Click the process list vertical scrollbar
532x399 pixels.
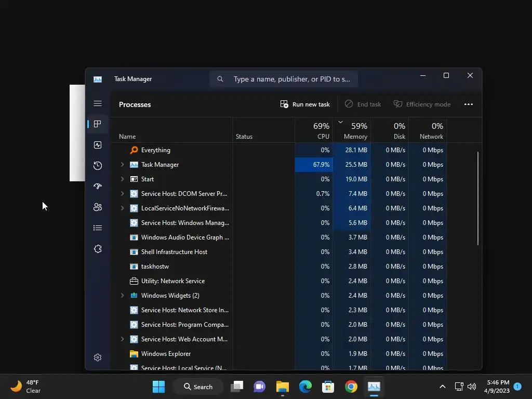tap(478, 198)
